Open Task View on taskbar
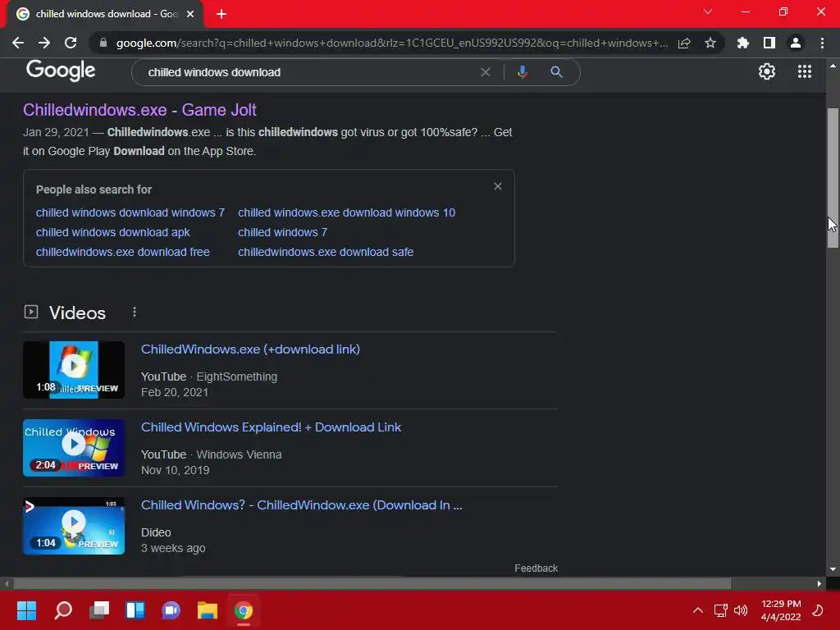The width and height of the screenshot is (840, 630). (99, 610)
